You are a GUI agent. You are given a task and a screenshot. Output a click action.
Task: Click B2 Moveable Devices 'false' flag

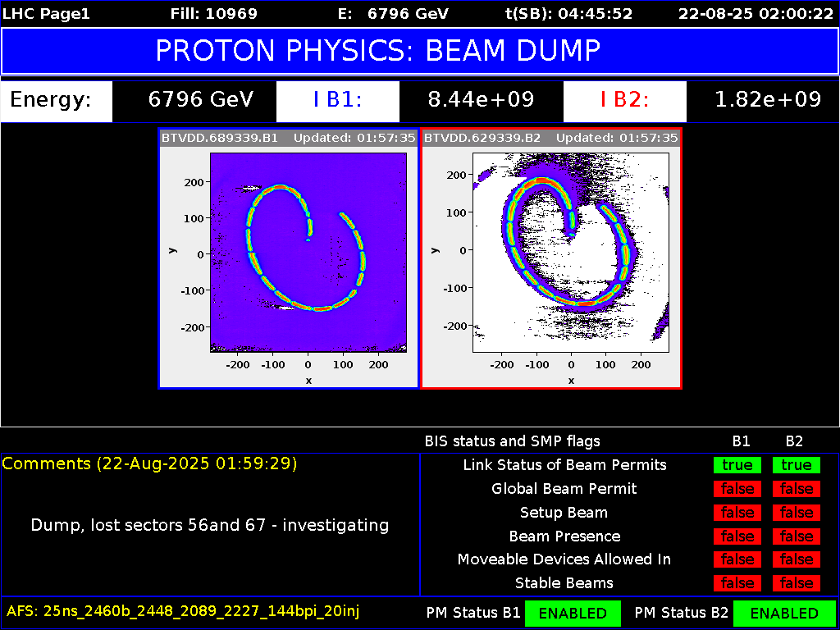click(796, 559)
